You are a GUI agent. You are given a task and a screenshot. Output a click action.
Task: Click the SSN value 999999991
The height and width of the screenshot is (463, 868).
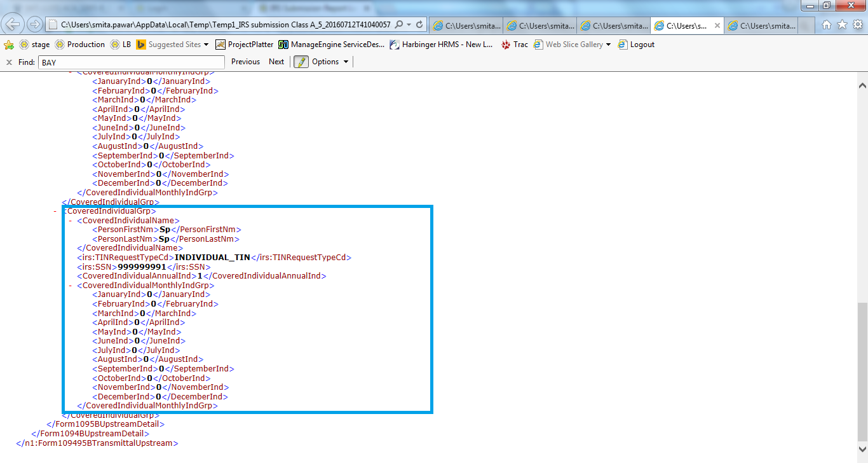[142, 266]
